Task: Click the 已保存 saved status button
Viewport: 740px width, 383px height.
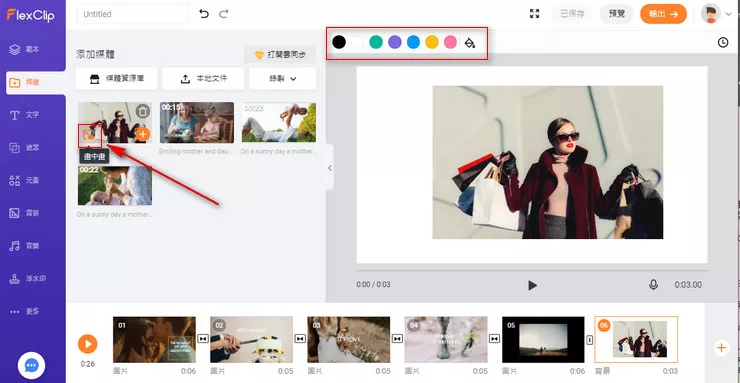Action: [x=572, y=14]
